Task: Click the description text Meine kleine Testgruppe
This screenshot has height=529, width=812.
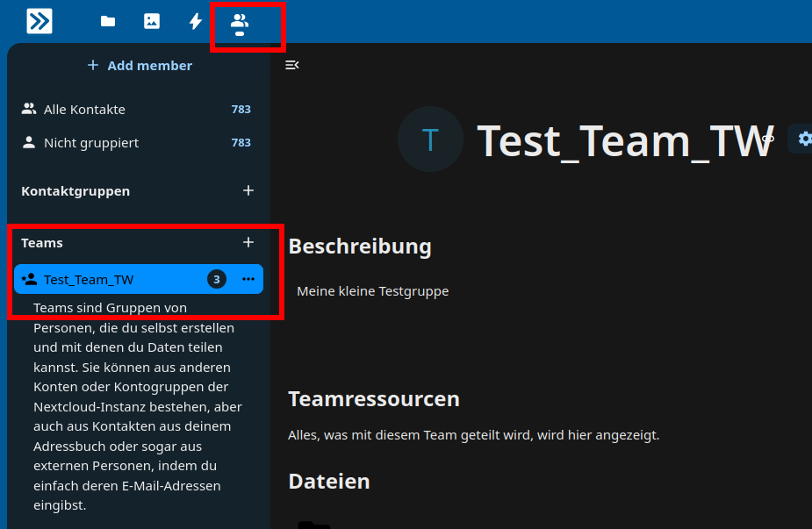Action: pos(372,291)
